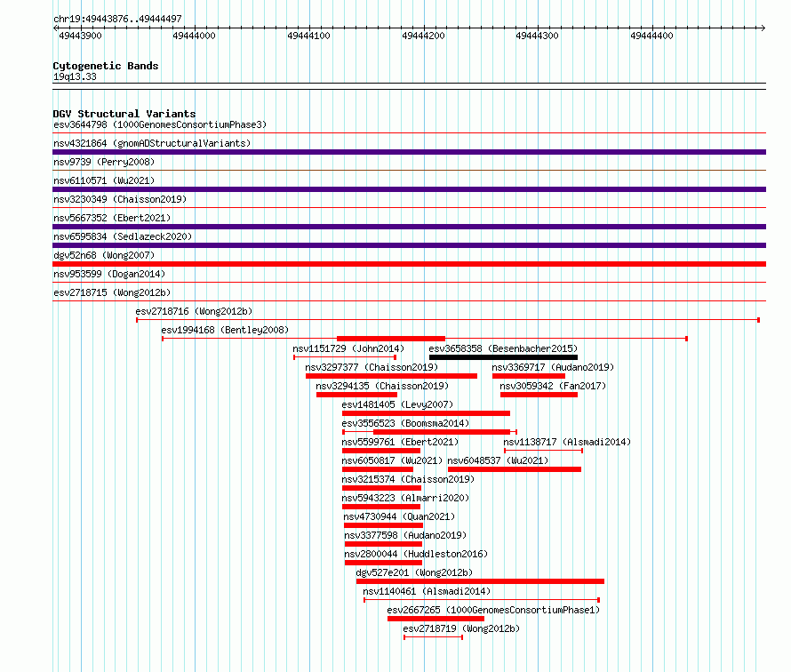Click the nsv6048537 red bar
791x672 pixels.
[x=515, y=469]
